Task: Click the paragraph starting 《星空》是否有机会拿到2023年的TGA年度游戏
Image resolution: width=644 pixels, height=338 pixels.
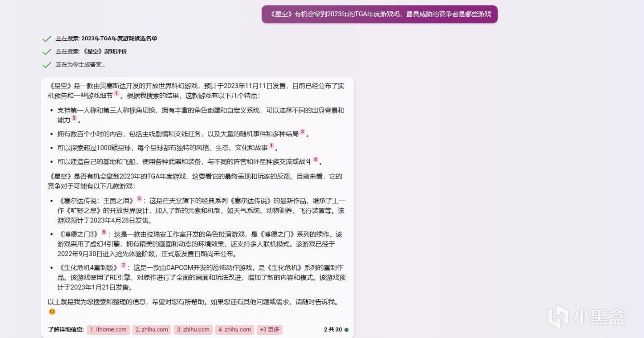Action: click(x=195, y=181)
